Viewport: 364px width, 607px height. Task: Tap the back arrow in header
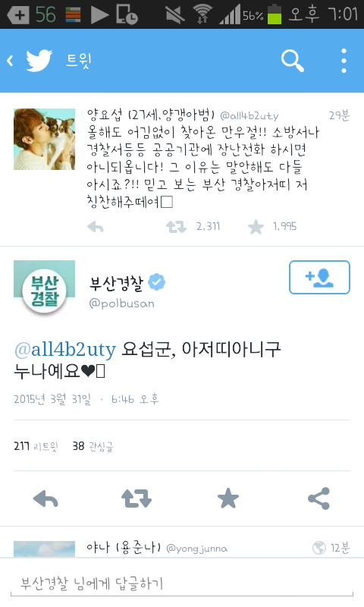click(x=11, y=61)
